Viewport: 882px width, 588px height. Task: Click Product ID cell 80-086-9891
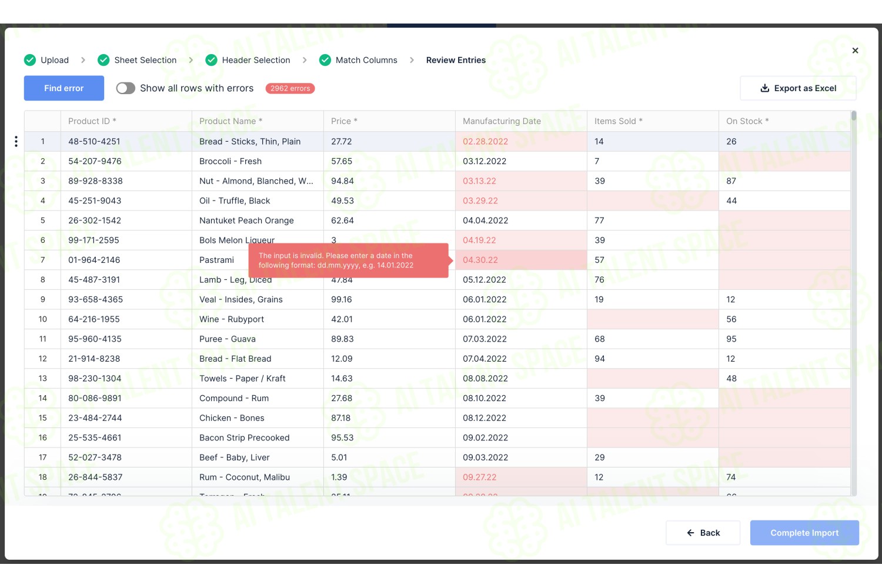126,398
